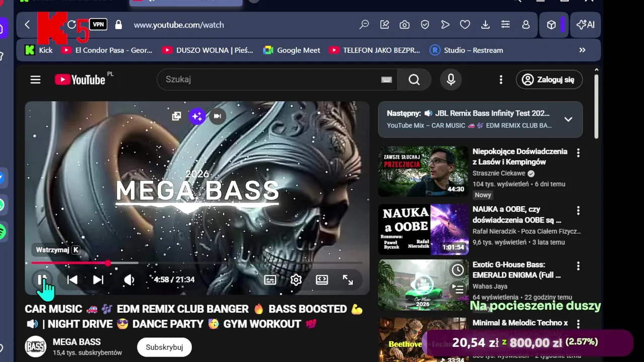
Task: Open YouTube settings three-dot menu in header
Action: [x=501, y=79]
